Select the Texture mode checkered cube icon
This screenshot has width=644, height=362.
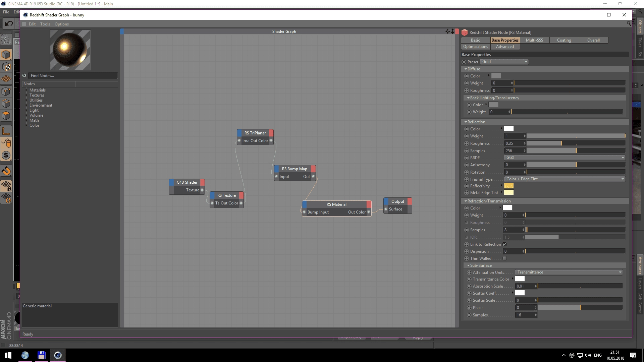point(6,67)
